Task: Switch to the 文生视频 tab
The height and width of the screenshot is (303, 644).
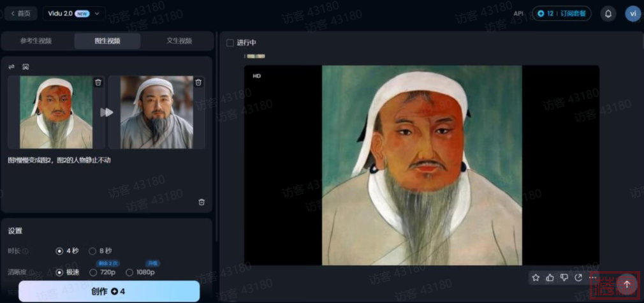Action: pyautogui.click(x=179, y=41)
